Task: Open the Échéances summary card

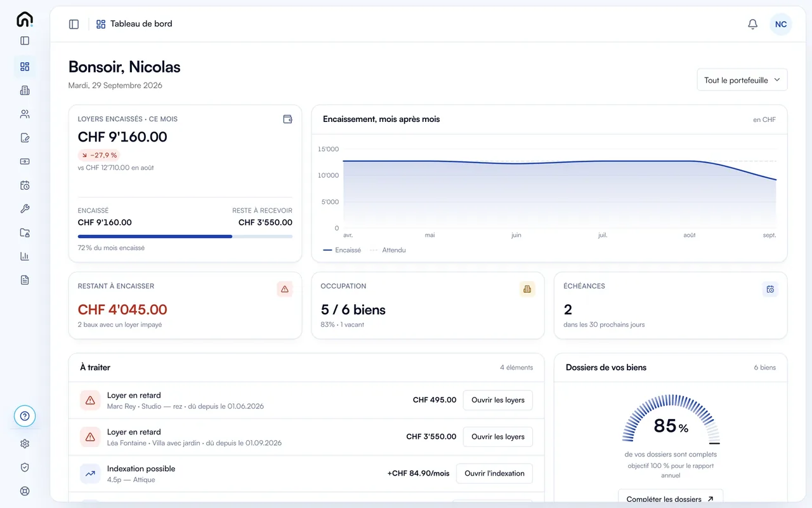Action: click(671, 305)
